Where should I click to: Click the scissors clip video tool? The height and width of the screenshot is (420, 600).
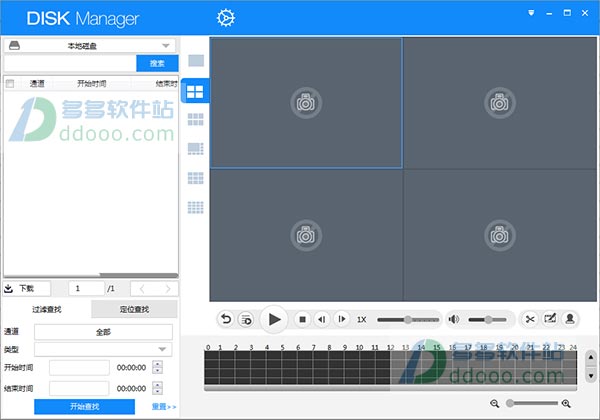[530, 319]
